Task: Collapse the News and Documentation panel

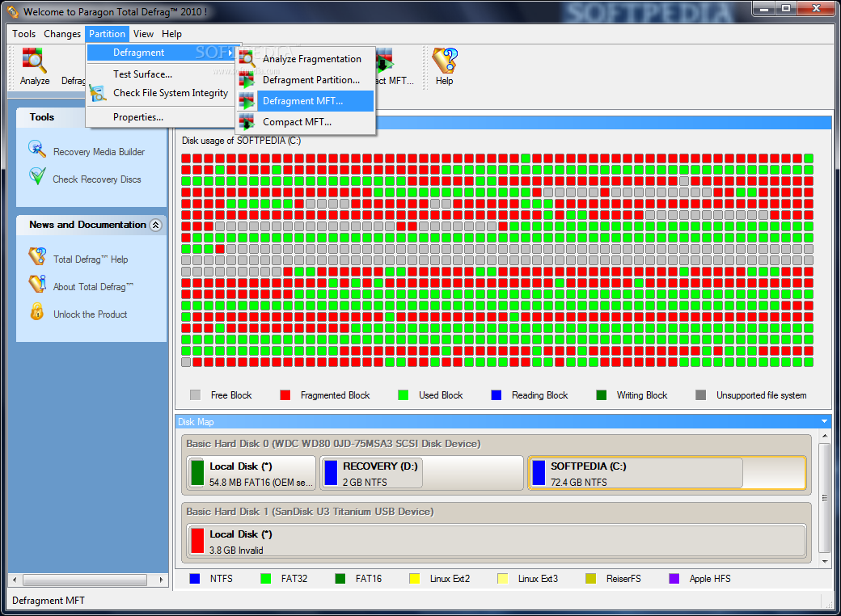Action: click(x=155, y=225)
